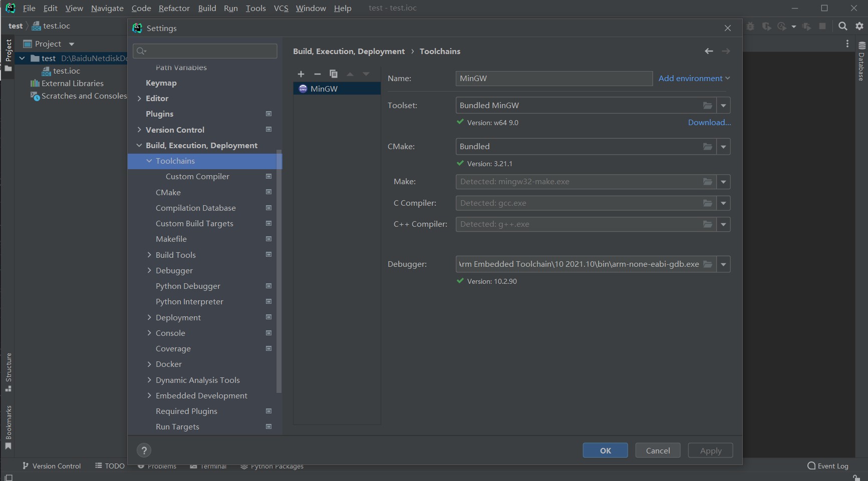Focus the settings search field
The image size is (868, 481).
coord(205,51)
